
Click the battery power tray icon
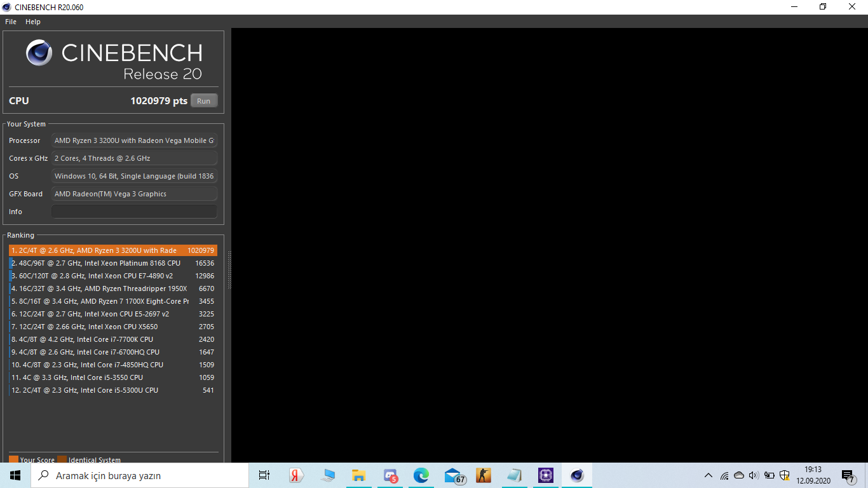point(770,475)
